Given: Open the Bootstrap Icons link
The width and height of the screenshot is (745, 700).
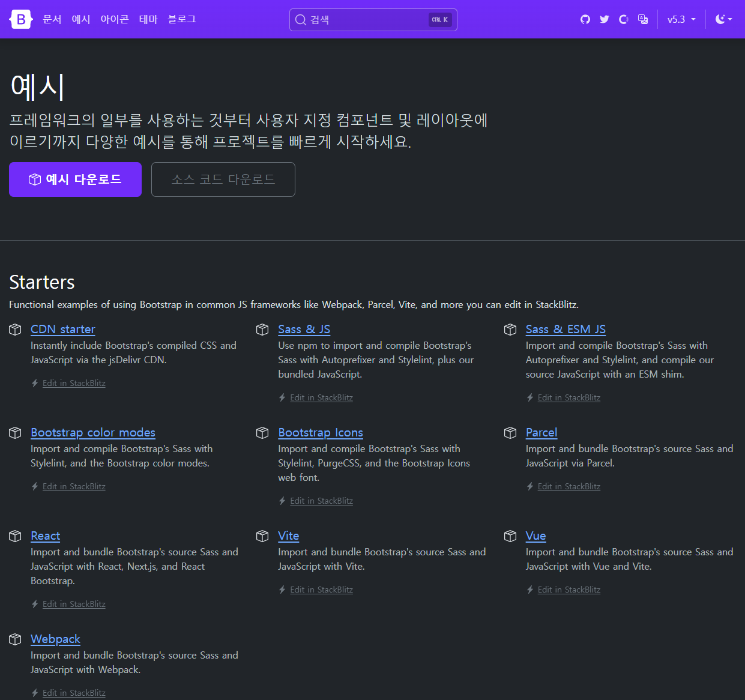Looking at the screenshot, I should 321,432.
